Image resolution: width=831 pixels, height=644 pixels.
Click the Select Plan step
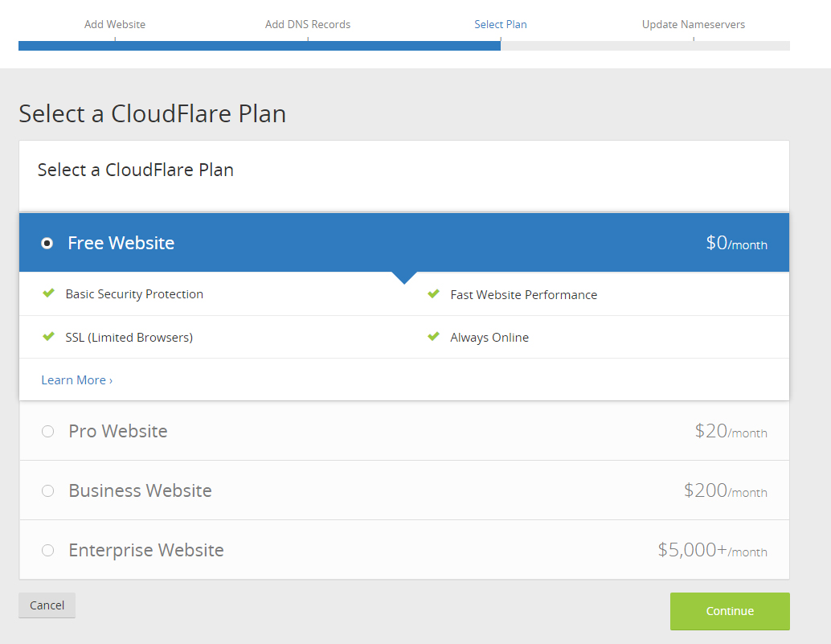pos(500,24)
